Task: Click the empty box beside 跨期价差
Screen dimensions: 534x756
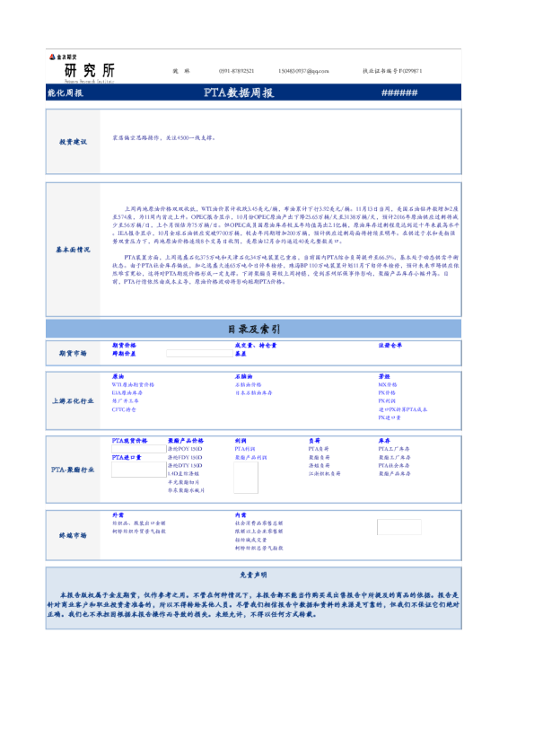Action: click(199, 354)
